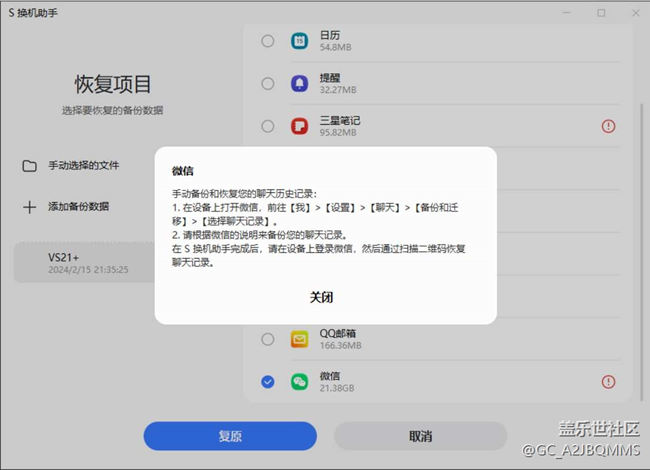Click the 提醒 bell app icon
This screenshot has height=470, width=650.
pyautogui.click(x=299, y=83)
